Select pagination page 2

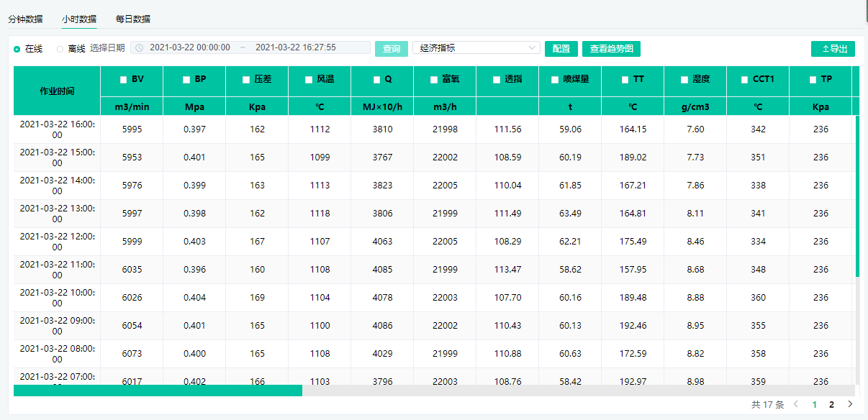pyautogui.click(x=831, y=404)
